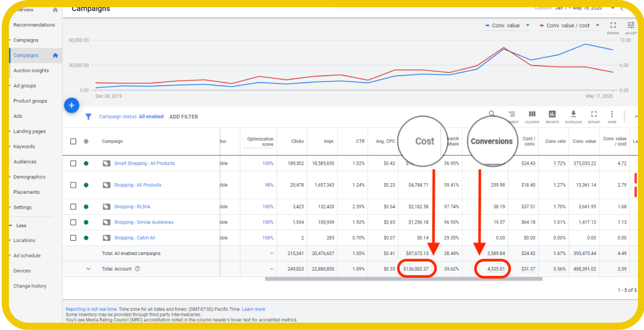
Task: Click the Download table icon
Action: coord(573,115)
